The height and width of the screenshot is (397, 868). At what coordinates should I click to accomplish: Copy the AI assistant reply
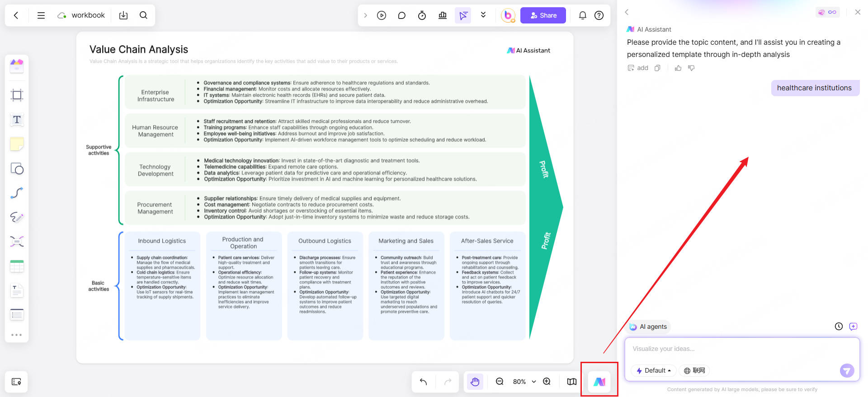658,68
